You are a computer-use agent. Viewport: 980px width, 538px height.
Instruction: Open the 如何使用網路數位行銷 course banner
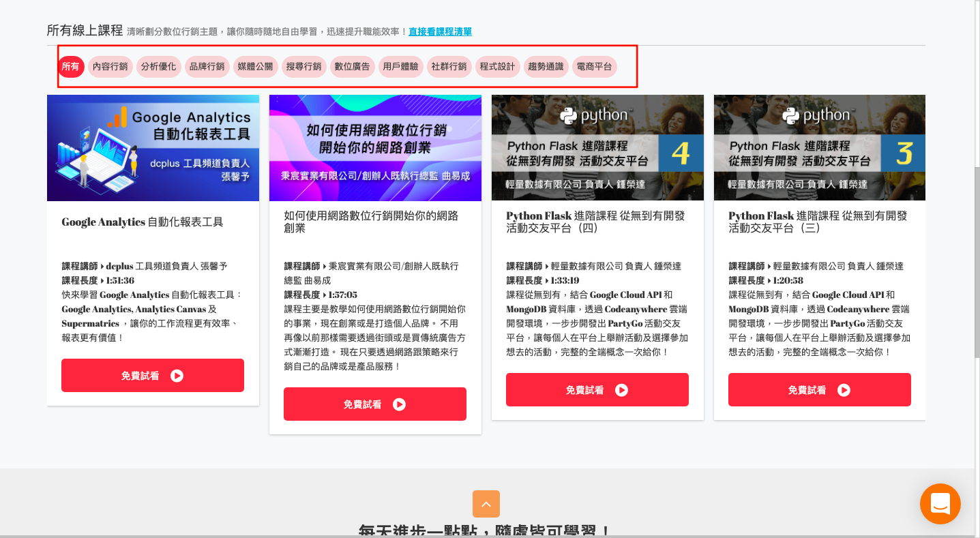pos(375,148)
